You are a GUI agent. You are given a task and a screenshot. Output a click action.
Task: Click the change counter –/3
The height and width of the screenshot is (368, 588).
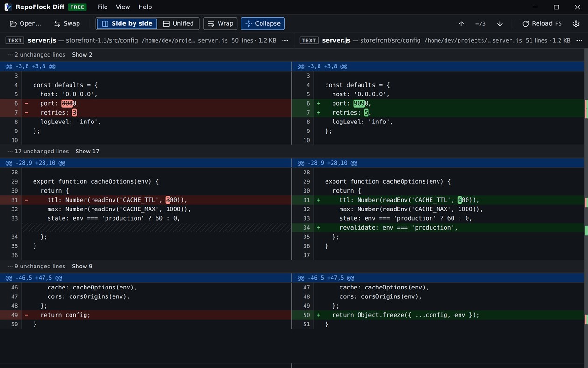[x=481, y=24]
